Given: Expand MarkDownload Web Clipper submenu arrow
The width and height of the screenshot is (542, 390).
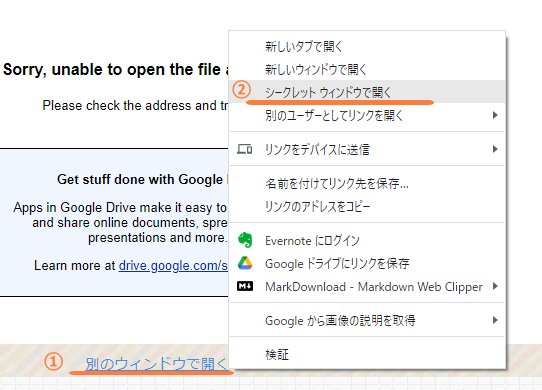Looking at the screenshot, I should [x=495, y=286].
